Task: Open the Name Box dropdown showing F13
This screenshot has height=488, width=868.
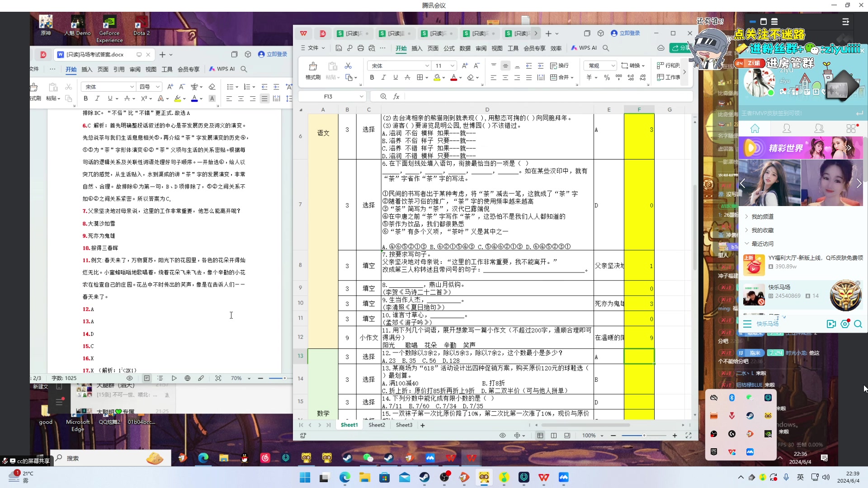Action: point(361,96)
